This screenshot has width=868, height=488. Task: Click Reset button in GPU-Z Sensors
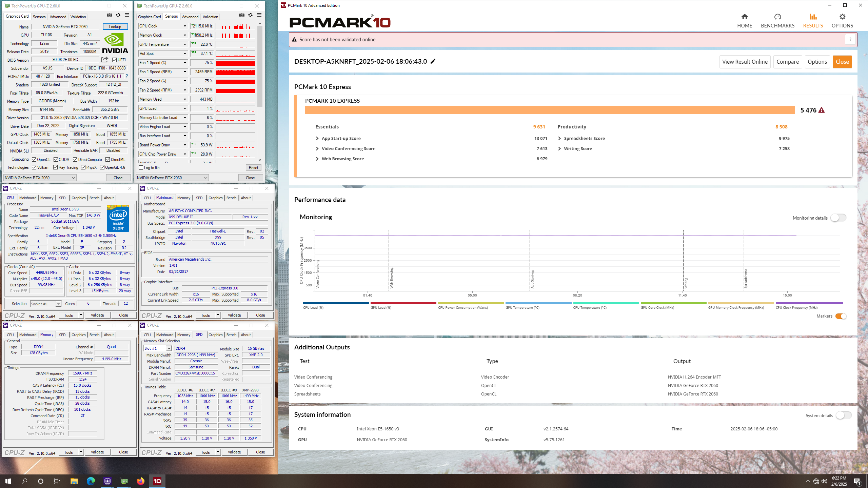(253, 168)
